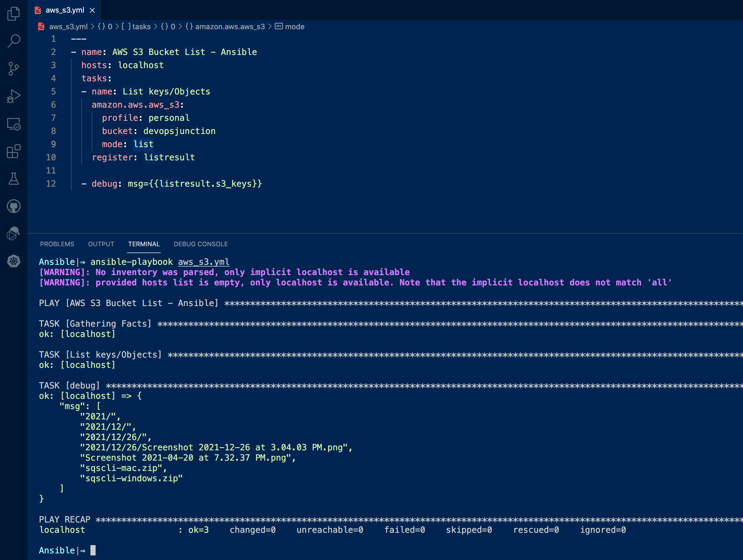Open the Search sidebar panel
The width and height of the screenshot is (743, 560).
13,41
